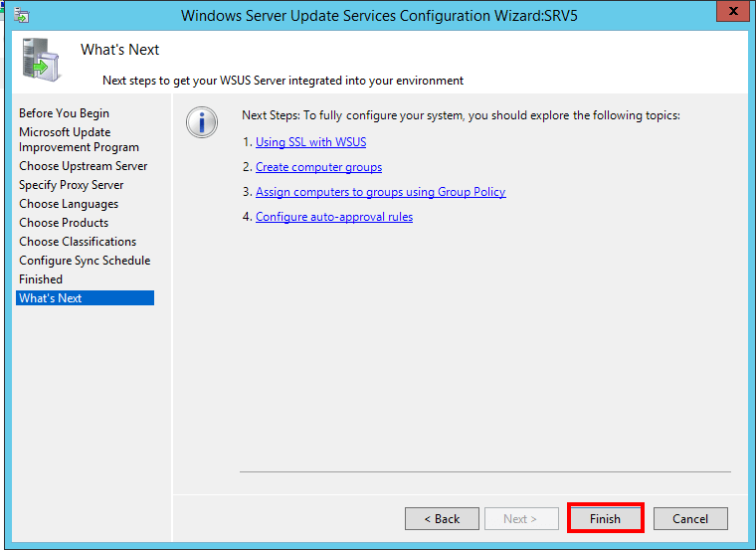The height and width of the screenshot is (550, 756).
Task: Open the Create computer groups link
Action: click(x=318, y=167)
